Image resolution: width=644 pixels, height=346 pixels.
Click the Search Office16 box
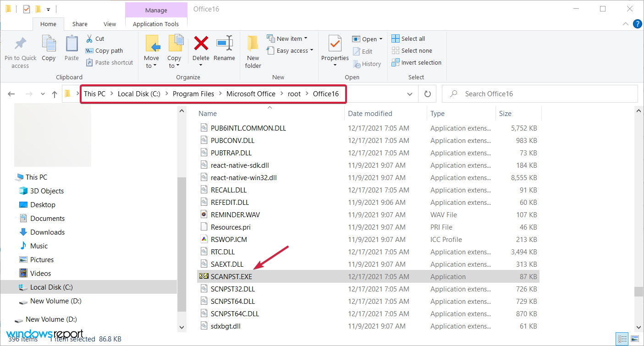(x=540, y=94)
